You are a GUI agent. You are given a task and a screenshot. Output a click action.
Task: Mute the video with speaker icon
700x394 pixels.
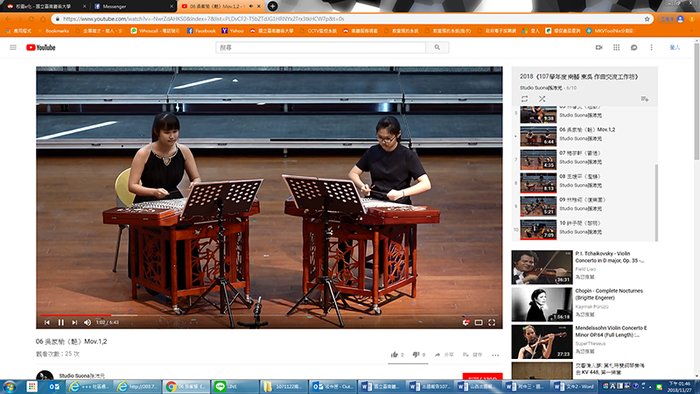tap(88, 322)
